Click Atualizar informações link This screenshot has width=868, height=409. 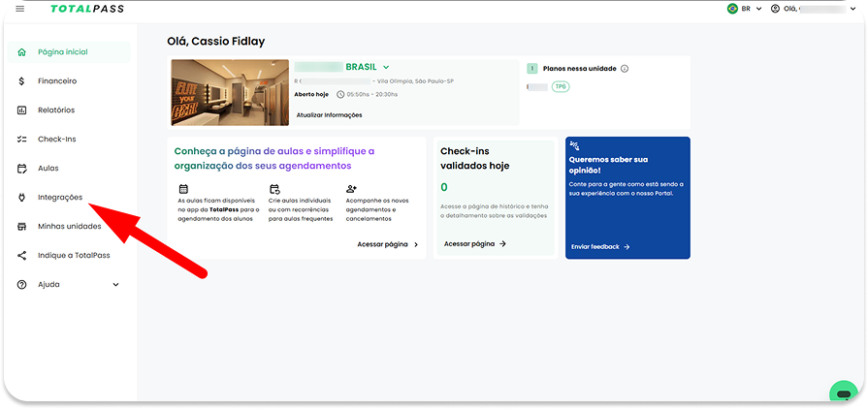click(x=329, y=115)
